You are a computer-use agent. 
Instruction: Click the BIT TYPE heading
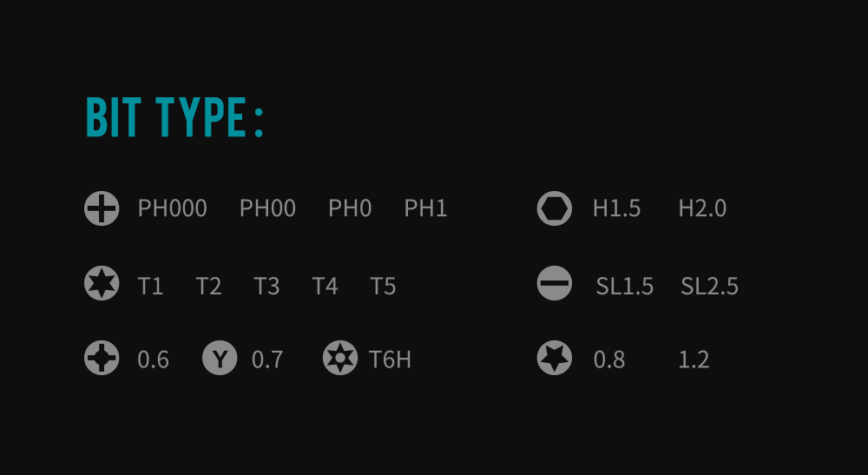[174, 118]
